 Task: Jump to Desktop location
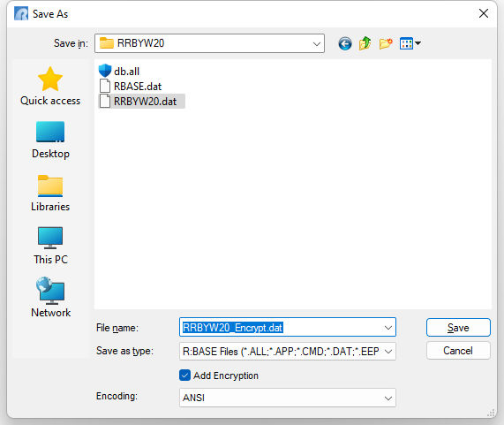coord(50,140)
